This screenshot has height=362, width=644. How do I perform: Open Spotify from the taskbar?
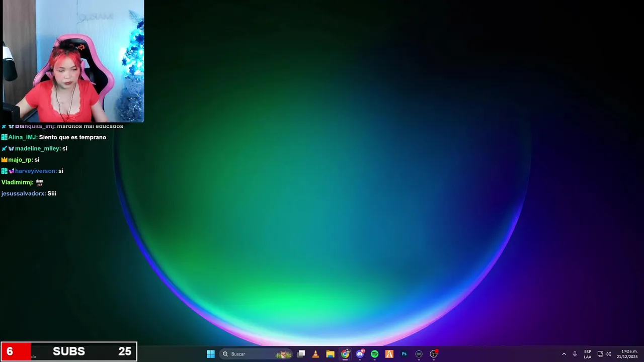374,354
